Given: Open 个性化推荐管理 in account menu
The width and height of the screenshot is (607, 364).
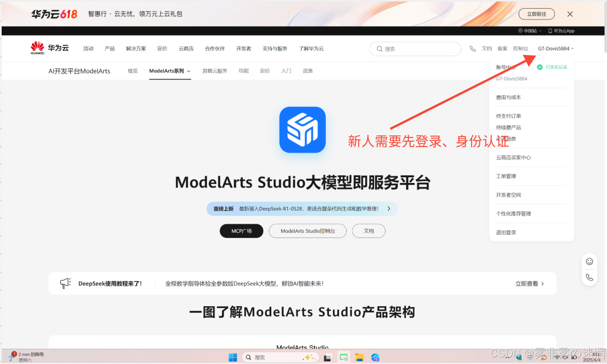Looking at the screenshot, I should point(513,214).
